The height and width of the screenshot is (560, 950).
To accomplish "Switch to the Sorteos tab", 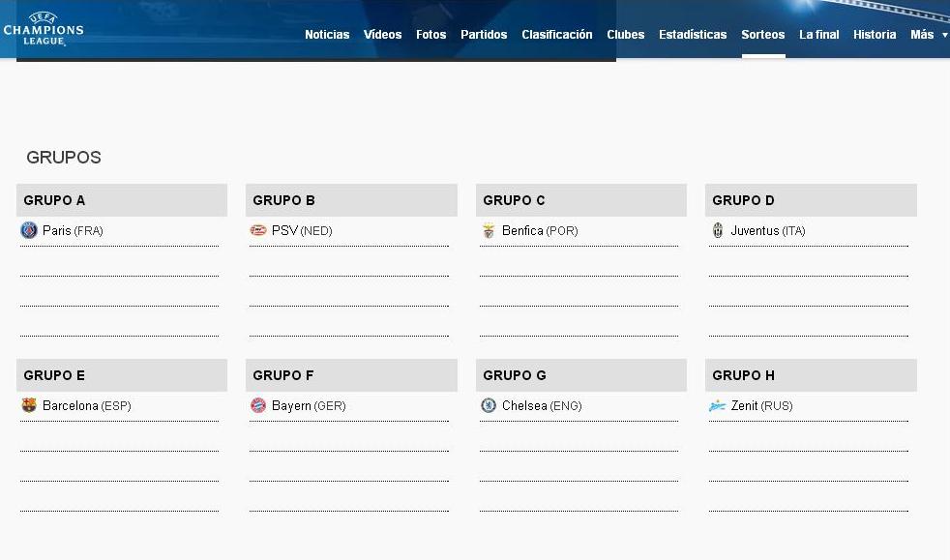I will coord(763,35).
